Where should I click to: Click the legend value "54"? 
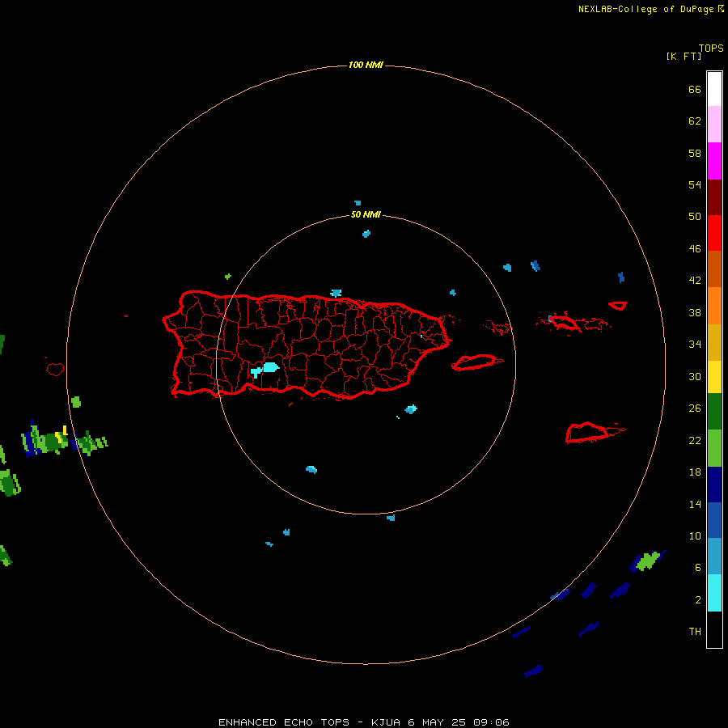click(x=695, y=184)
